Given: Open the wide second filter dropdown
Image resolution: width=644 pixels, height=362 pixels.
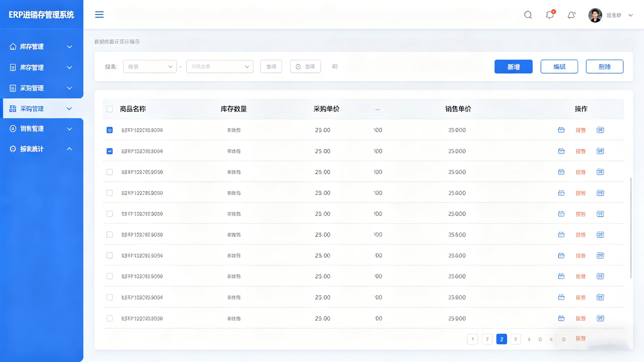Looking at the screenshot, I should tap(220, 67).
